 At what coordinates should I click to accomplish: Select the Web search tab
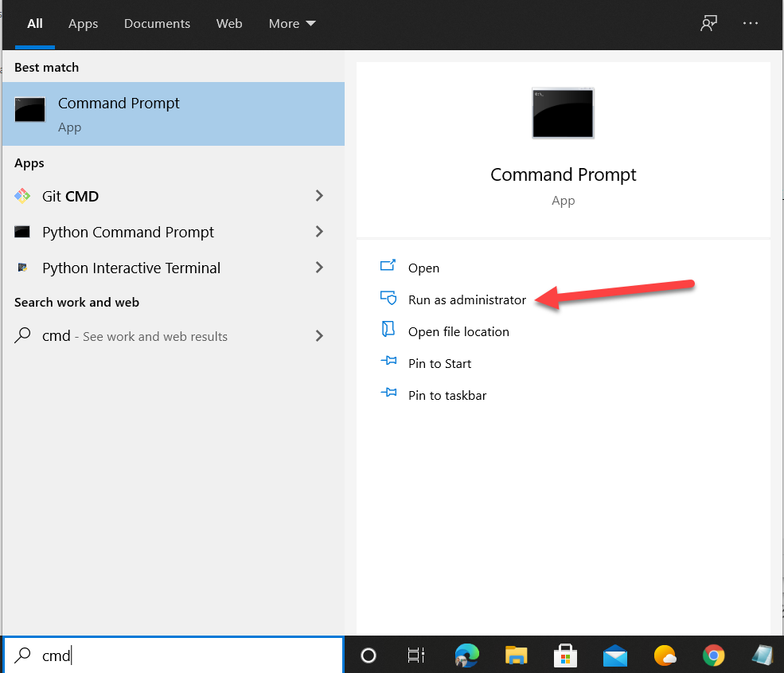point(229,24)
